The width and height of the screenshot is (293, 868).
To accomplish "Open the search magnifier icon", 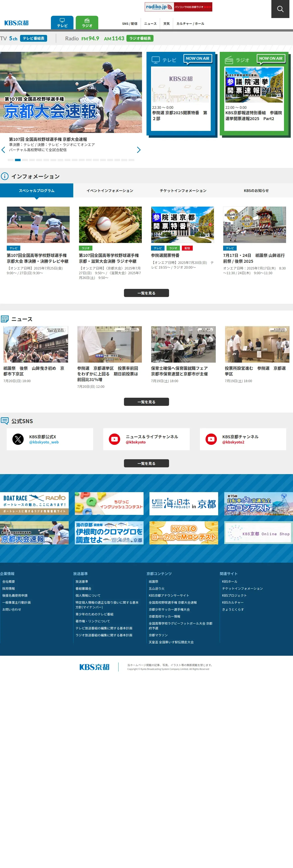I will pyautogui.click(x=280, y=9).
